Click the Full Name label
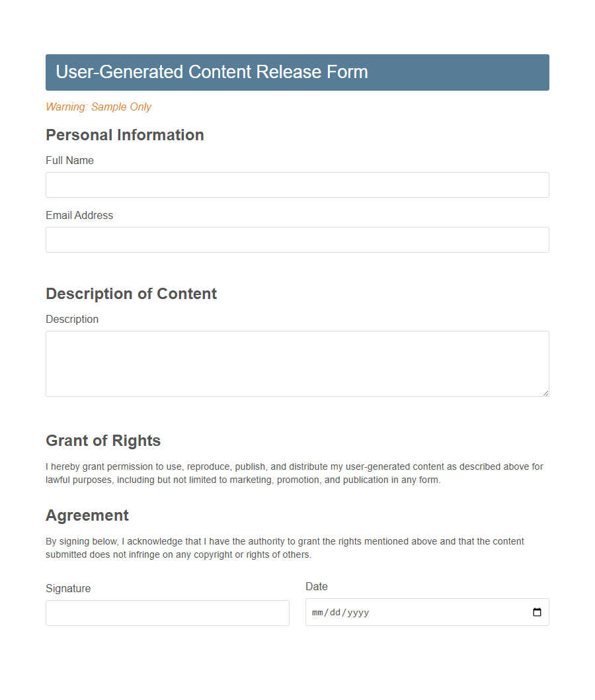This screenshot has width=595, height=700. coord(69,160)
